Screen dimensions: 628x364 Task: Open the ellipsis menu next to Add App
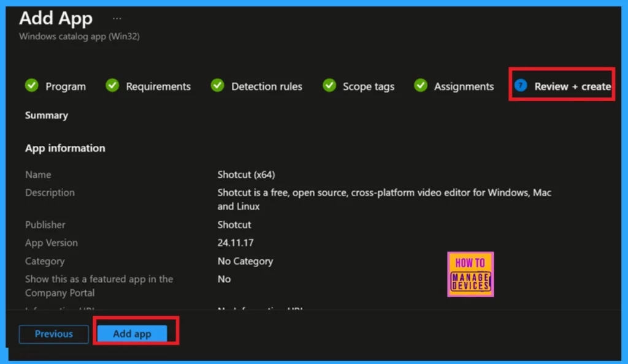click(117, 18)
